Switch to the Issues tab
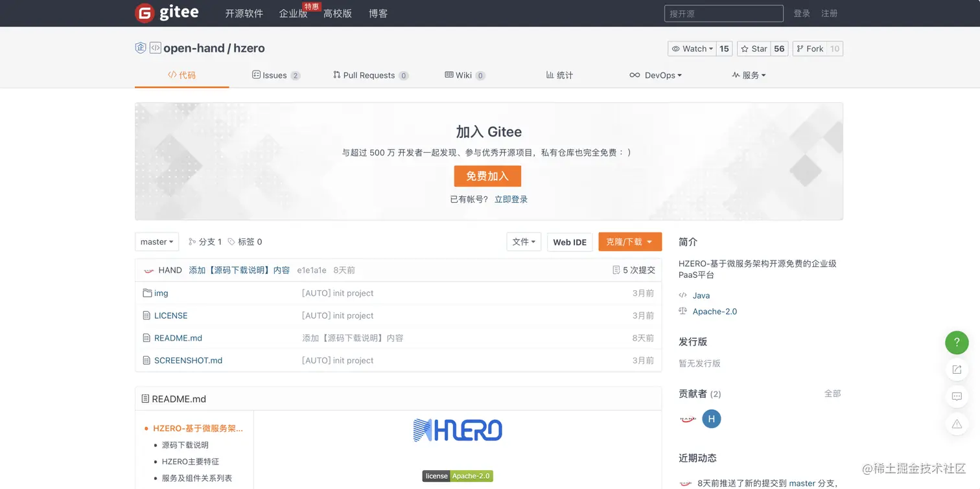This screenshot has width=980, height=489. pos(276,75)
